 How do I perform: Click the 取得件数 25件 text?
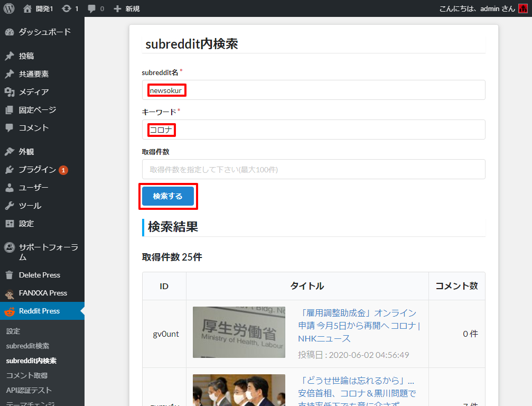coord(172,257)
